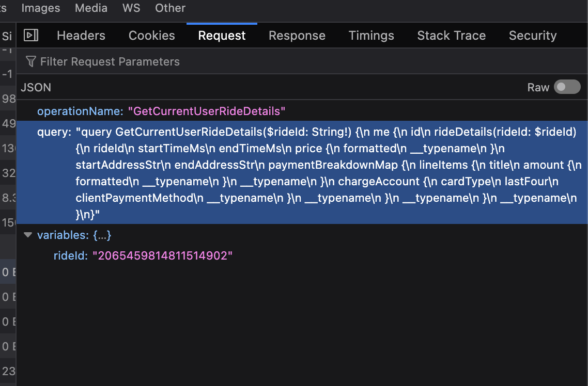This screenshot has width=588, height=386.
Task: Click the filter funnel icon
Action: [31, 62]
